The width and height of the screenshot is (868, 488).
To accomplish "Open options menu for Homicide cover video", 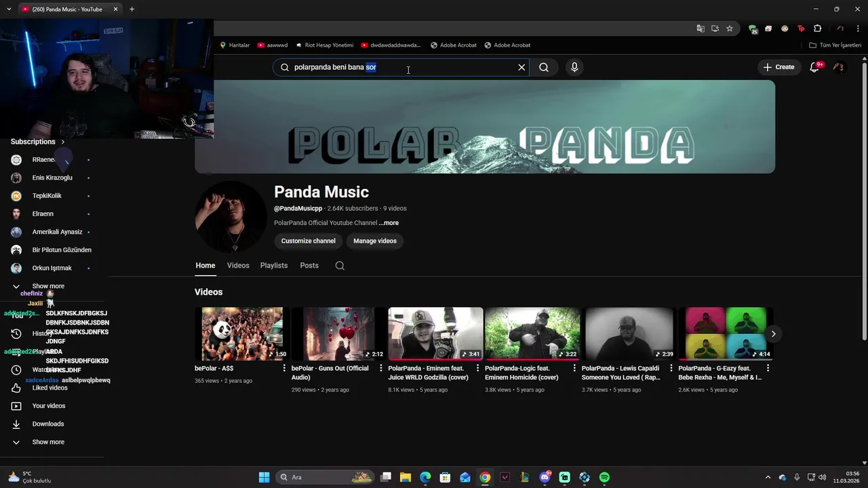I will coord(574,368).
